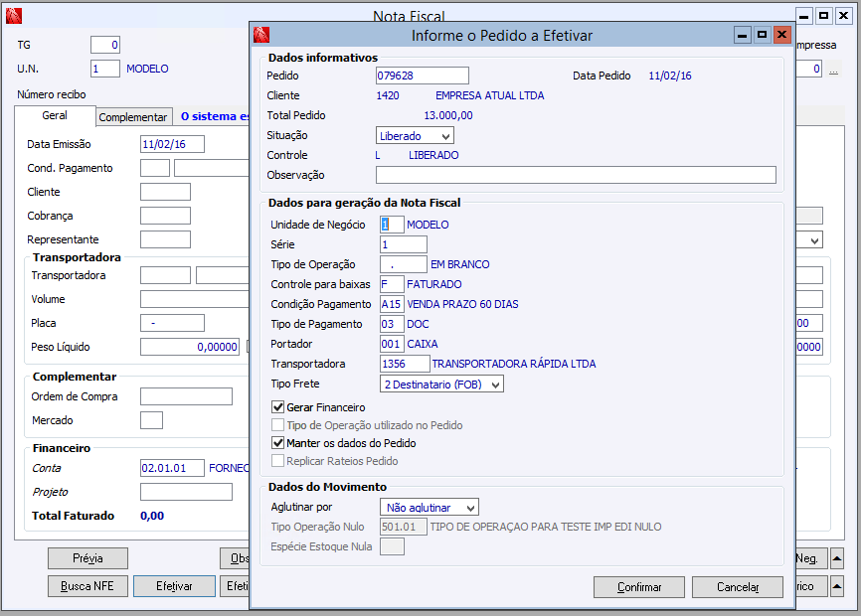Click the Observação text field
861x616 pixels.
point(576,175)
